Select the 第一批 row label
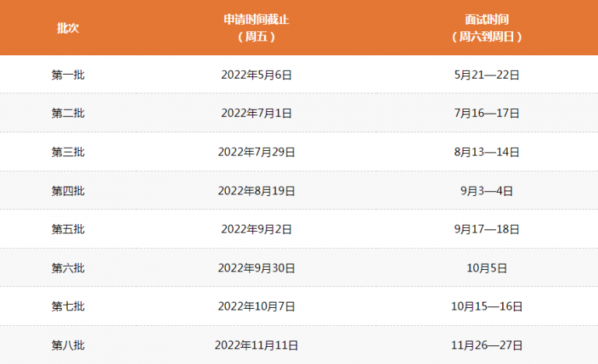This screenshot has width=598, height=364. [68, 75]
